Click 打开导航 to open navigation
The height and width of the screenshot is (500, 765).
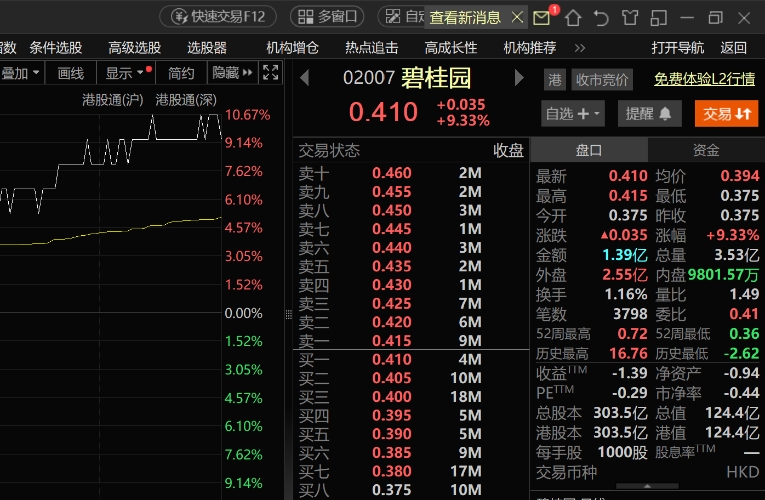(678, 48)
